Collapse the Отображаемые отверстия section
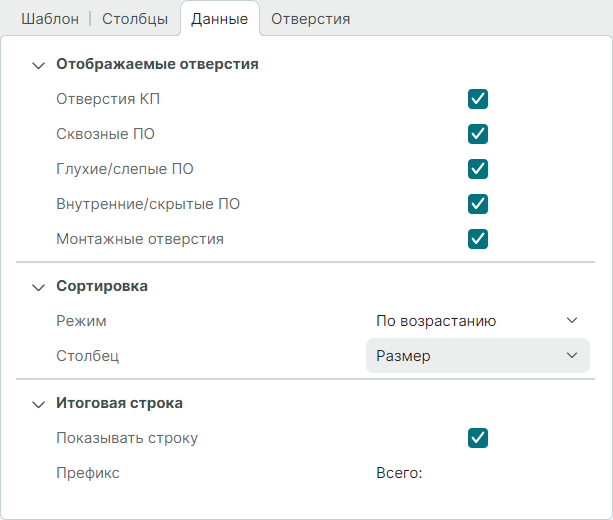The height and width of the screenshot is (520, 613). click(39, 65)
